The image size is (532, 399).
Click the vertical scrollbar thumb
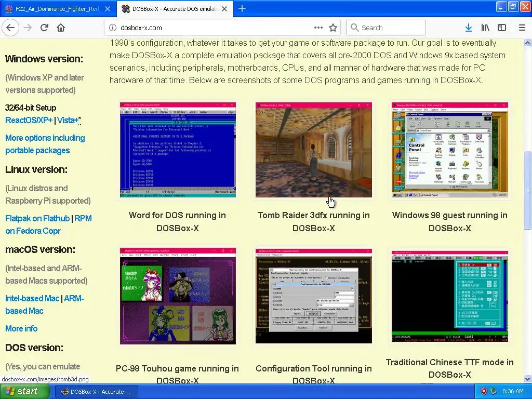528,190
